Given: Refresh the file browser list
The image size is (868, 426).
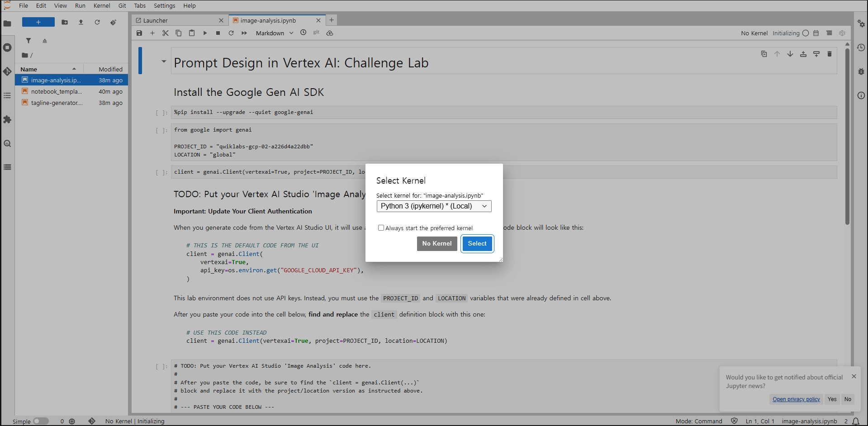Looking at the screenshot, I should point(97,22).
